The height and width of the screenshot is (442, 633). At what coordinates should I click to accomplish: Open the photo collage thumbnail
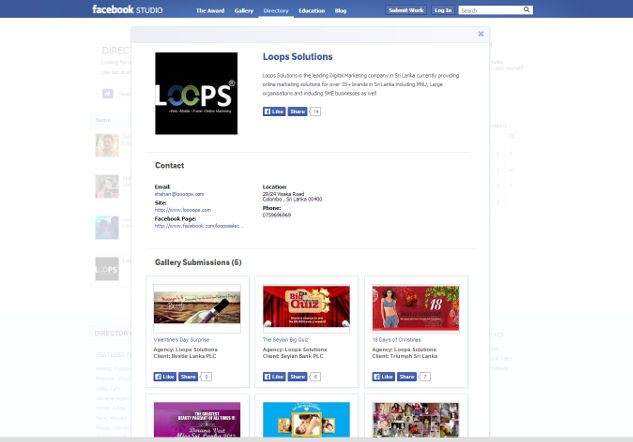click(x=416, y=420)
